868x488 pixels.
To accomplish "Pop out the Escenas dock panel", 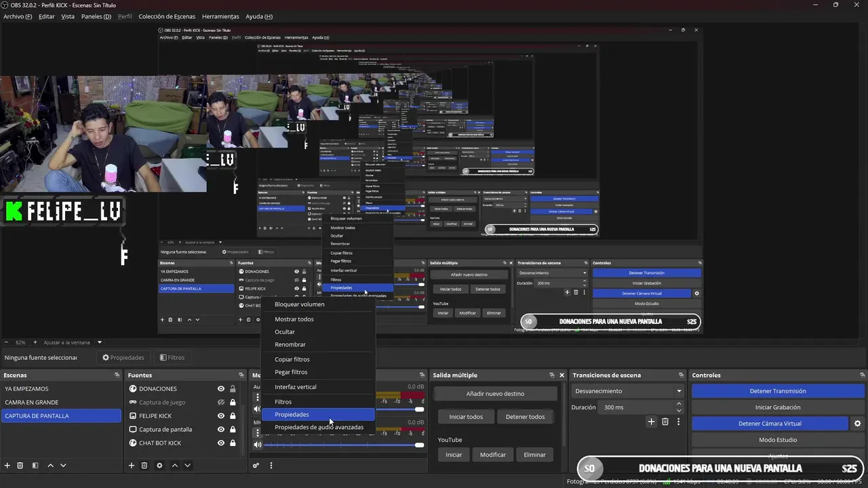I will point(117,375).
